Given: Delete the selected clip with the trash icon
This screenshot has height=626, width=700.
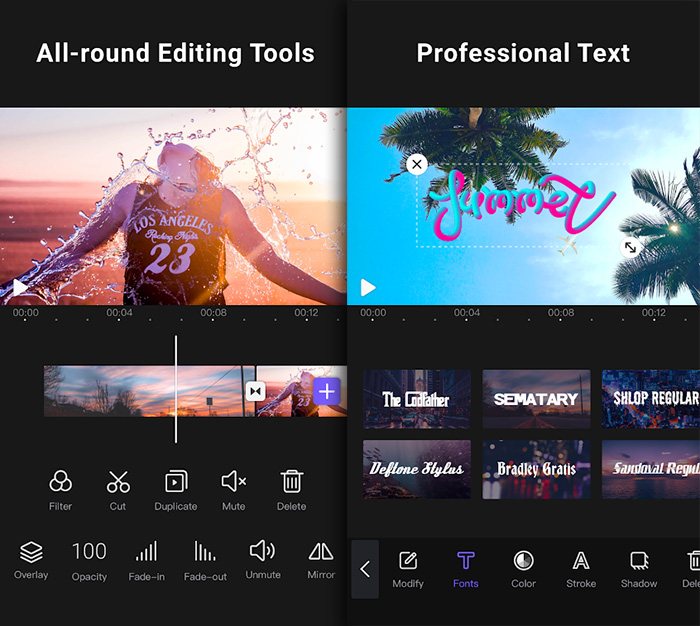Looking at the screenshot, I should [292, 490].
